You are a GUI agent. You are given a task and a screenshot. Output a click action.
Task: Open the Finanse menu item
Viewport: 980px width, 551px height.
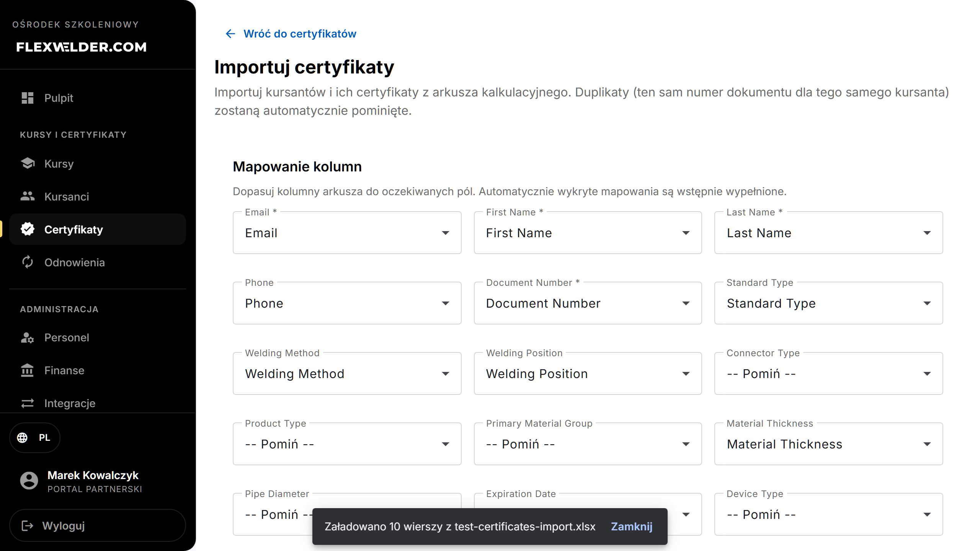point(98,370)
